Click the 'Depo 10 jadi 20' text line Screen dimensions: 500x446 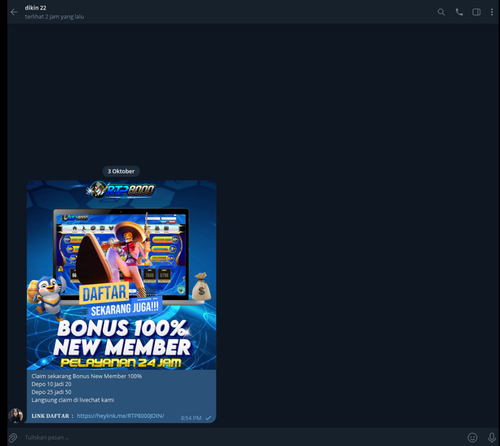[x=51, y=384]
